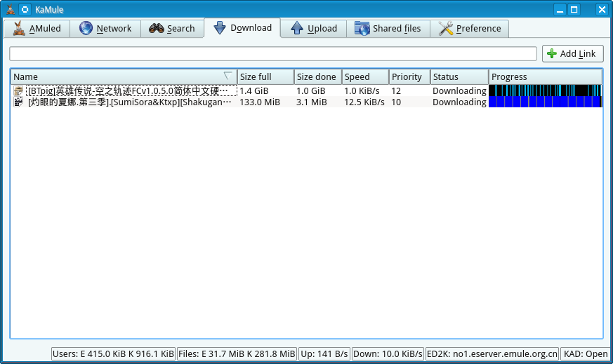613x364 pixels.
Task: Click the 12.5 KiB/s speed value
Action: 364,102
